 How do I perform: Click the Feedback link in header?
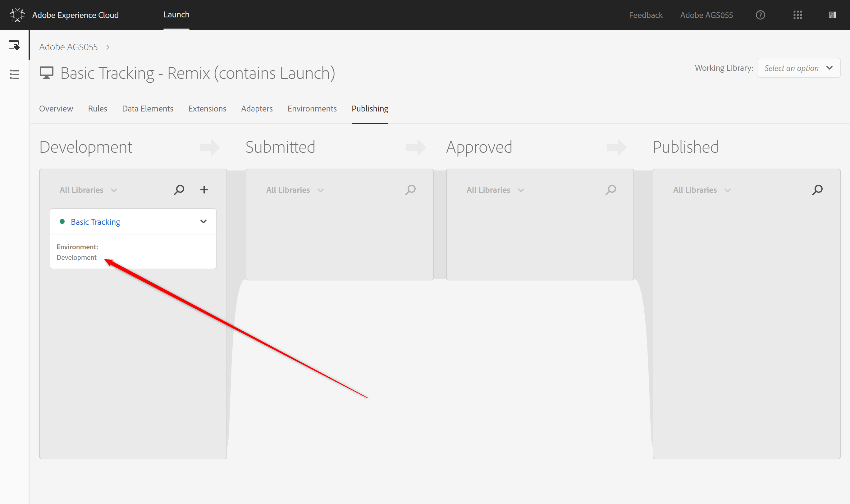[x=646, y=15]
